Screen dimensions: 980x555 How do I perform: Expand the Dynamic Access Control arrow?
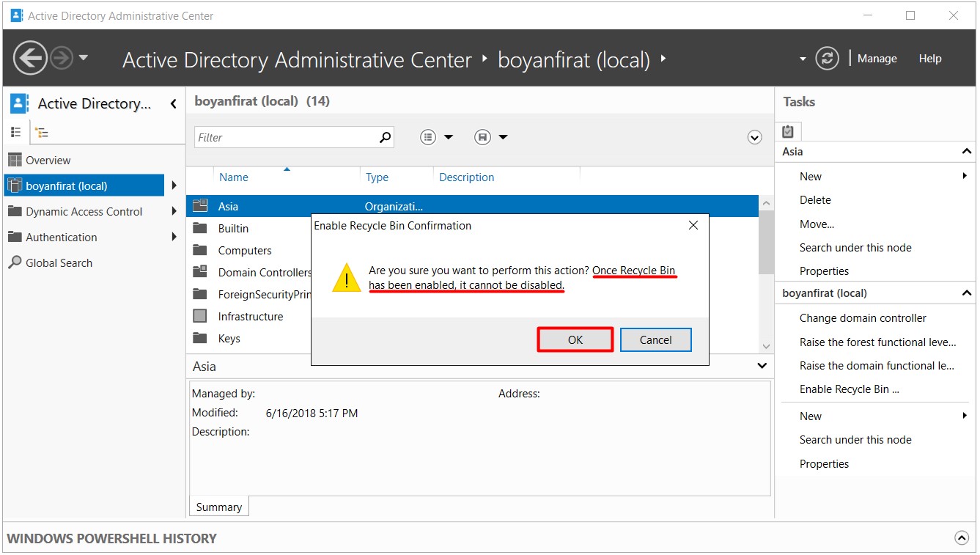tap(174, 212)
